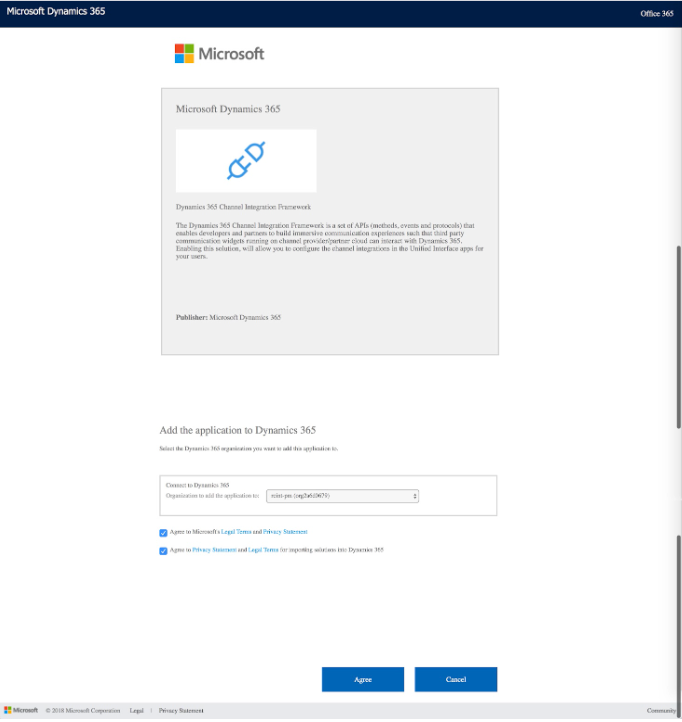Image resolution: width=682 pixels, height=722 pixels.
Task: Open the Community link in footer
Action: pos(661,711)
